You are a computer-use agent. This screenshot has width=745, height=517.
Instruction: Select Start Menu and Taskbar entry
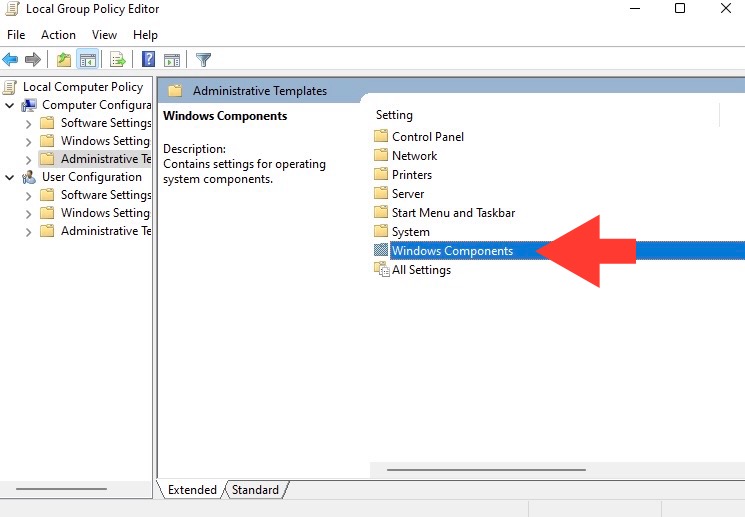click(x=453, y=213)
